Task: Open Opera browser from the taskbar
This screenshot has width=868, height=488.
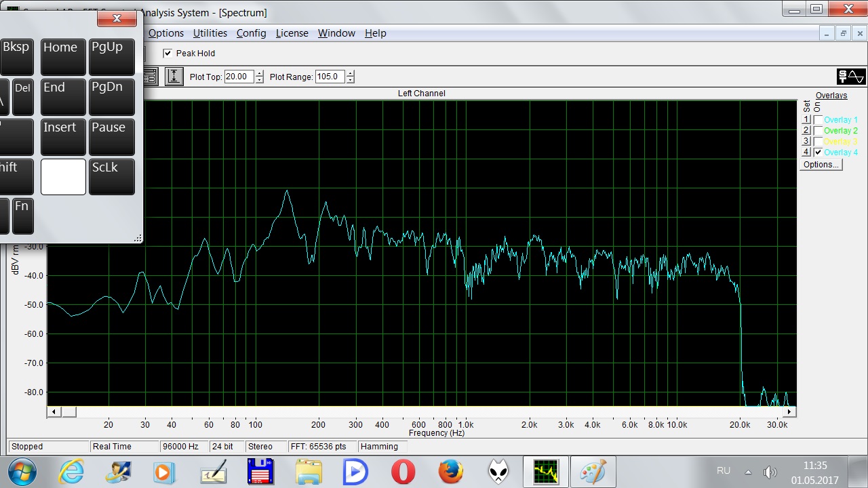Action: pyautogui.click(x=403, y=472)
